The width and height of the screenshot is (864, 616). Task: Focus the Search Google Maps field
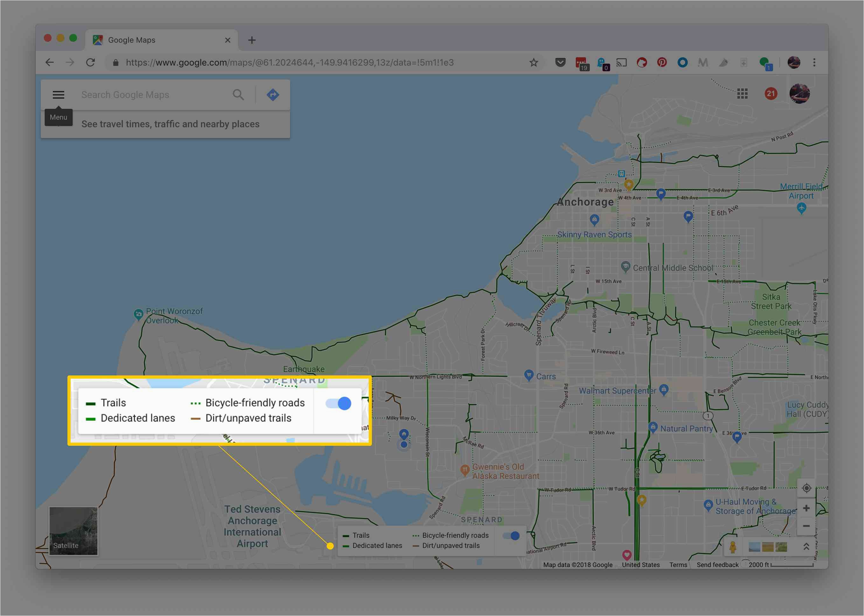tap(152, 94)
